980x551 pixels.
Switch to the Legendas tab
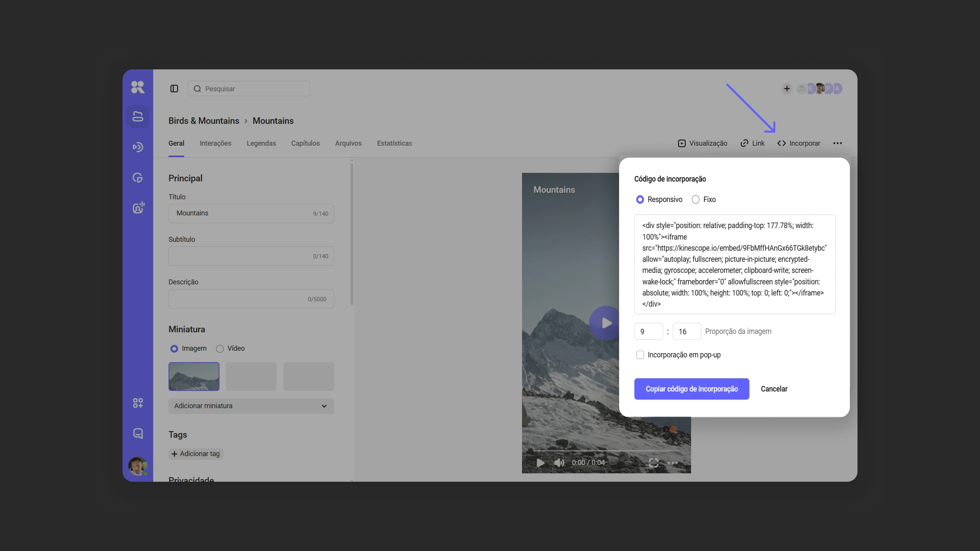[261, 143]
